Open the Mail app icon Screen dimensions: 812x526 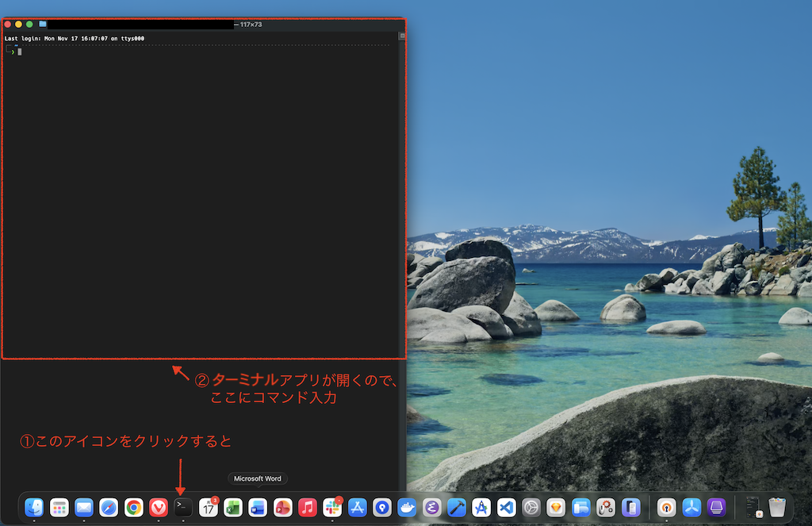click(84, 507)
